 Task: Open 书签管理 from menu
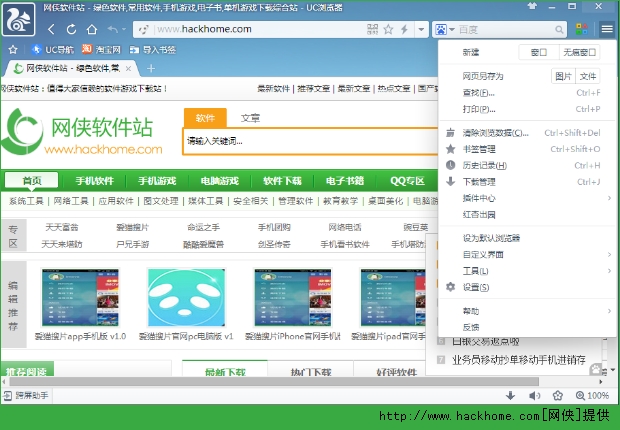click(527, 149)
